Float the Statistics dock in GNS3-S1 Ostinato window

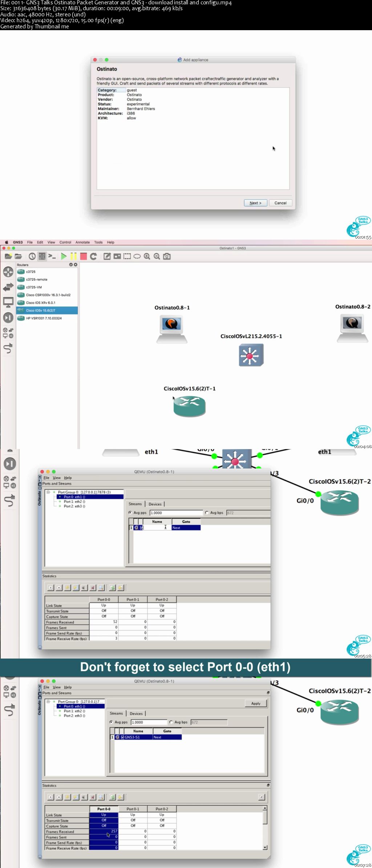[x=268, y=785]
